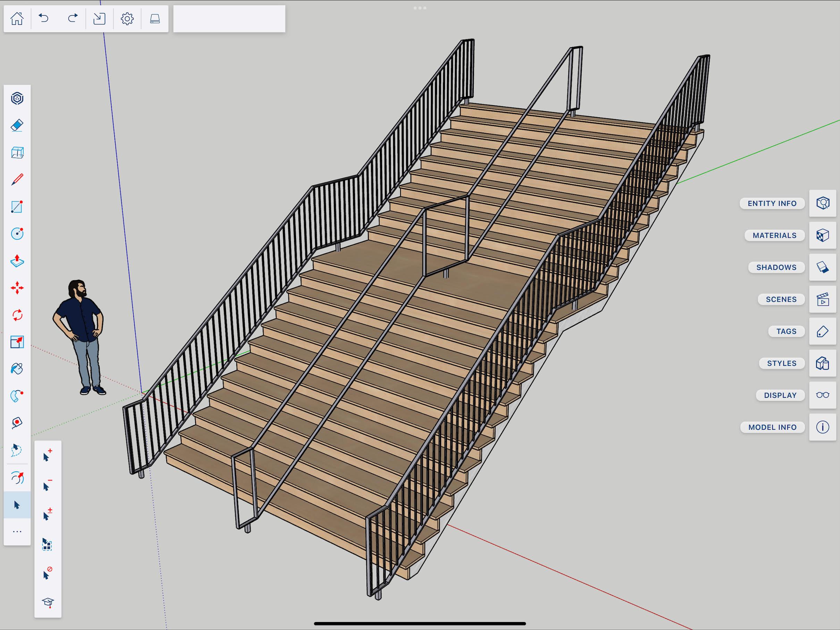Expand the Tags panel
The height and width of the screenshot is (630, 840).
[822, 331]
